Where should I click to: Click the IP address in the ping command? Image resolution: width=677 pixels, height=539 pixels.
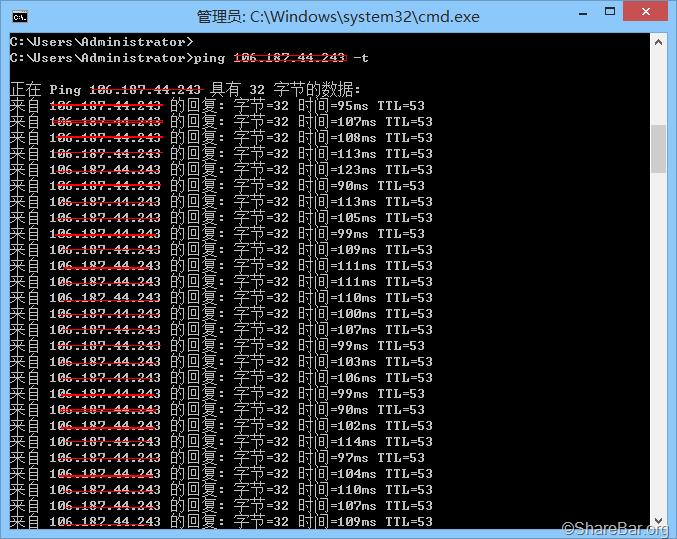(x=289, y=58)
